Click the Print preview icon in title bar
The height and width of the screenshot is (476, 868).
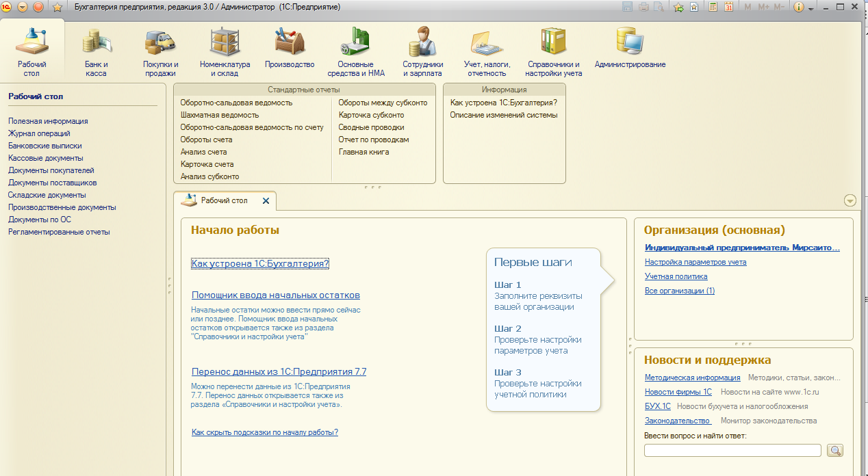pyautogui.click(x=659, y=7)
